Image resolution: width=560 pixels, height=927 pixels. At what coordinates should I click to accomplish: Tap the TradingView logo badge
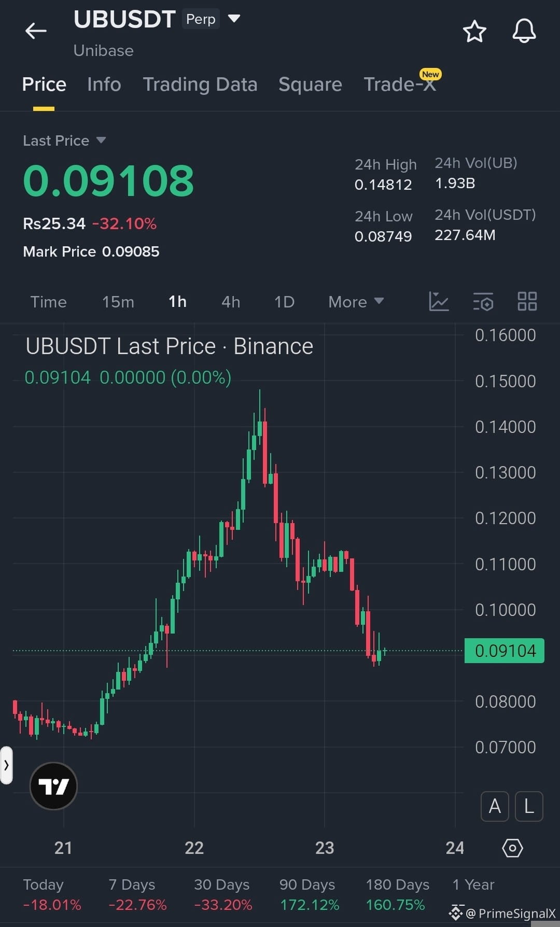tap(53, 786)
